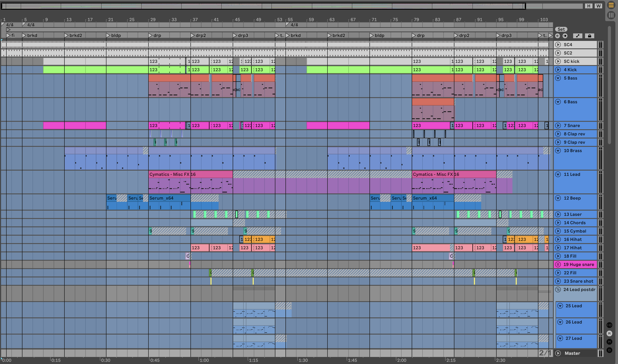Viewport: 618px width, 364px height.
Task: Unfold track 23 Snare shot arrow
Action: (558, 281)
